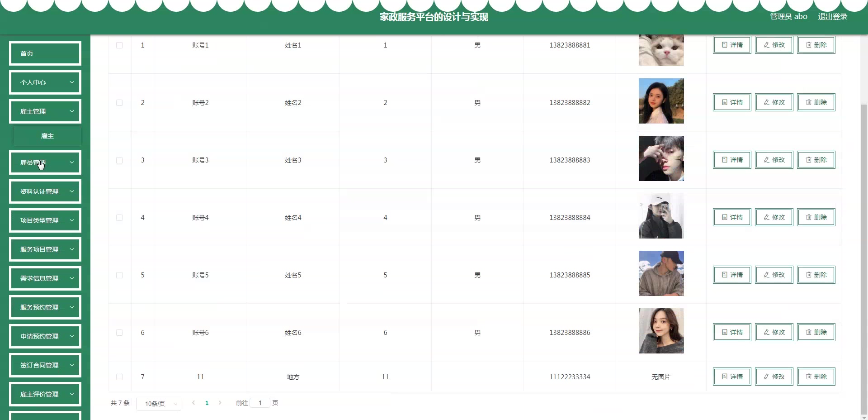View the 账号6 photo thumbnail
This screenshot has height=420, width=868.
point(661,331)
